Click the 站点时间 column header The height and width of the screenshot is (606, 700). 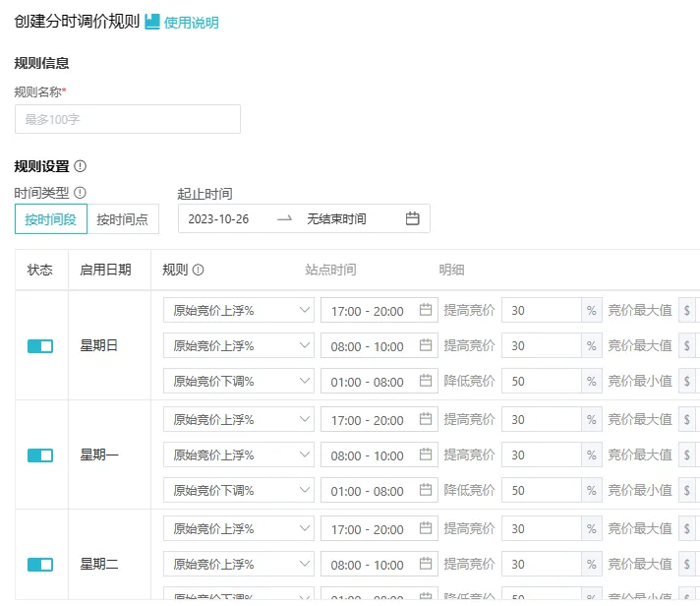[330, 270]
